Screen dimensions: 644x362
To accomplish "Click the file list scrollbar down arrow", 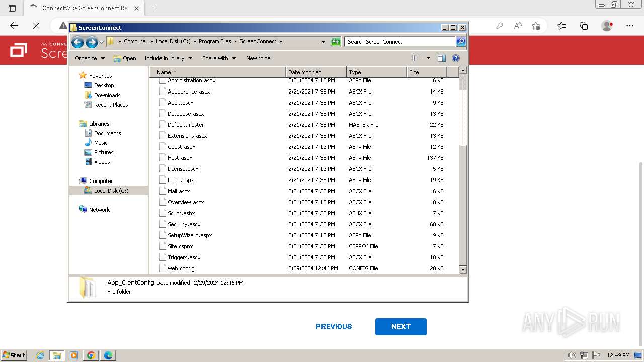I will click(x=463, y=269).
